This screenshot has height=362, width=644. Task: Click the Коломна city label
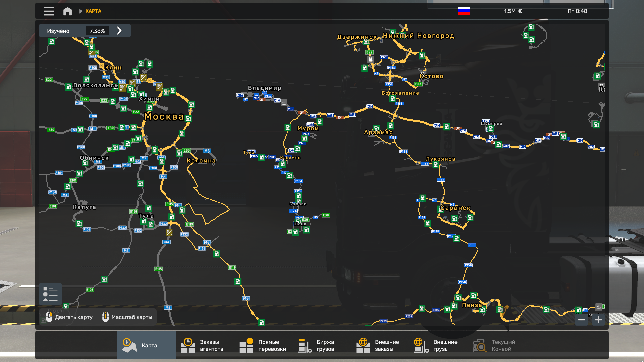pyautogui.click(x=201, y=161)
